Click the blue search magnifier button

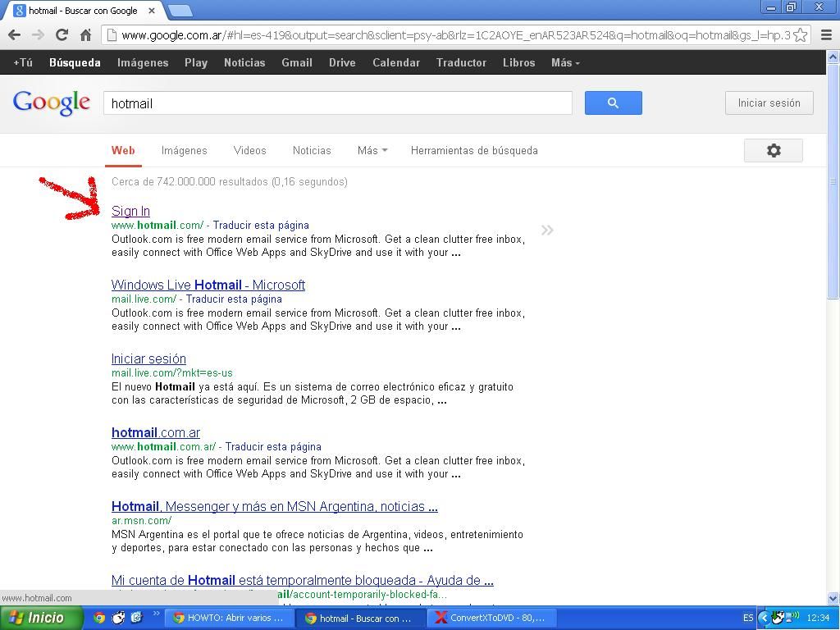[x=614, y=103]
